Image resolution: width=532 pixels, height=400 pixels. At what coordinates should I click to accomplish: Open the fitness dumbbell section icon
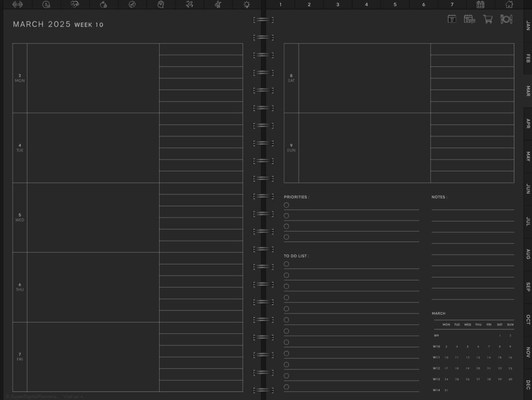18,5
